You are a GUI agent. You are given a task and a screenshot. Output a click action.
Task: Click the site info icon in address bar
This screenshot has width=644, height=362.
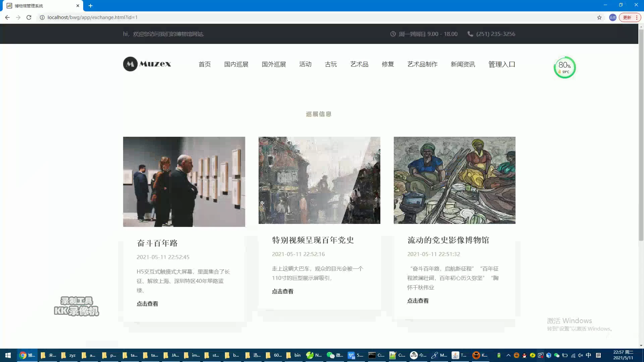coord(42,17)
